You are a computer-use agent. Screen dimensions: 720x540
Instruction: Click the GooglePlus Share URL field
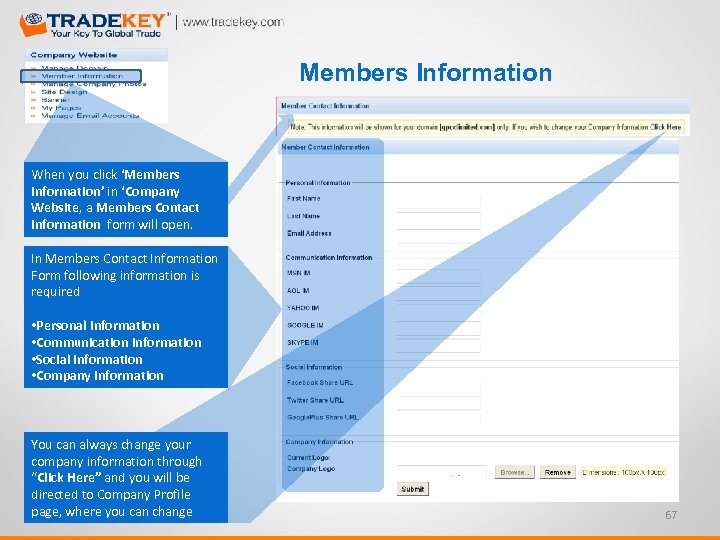tap(438, 420)
